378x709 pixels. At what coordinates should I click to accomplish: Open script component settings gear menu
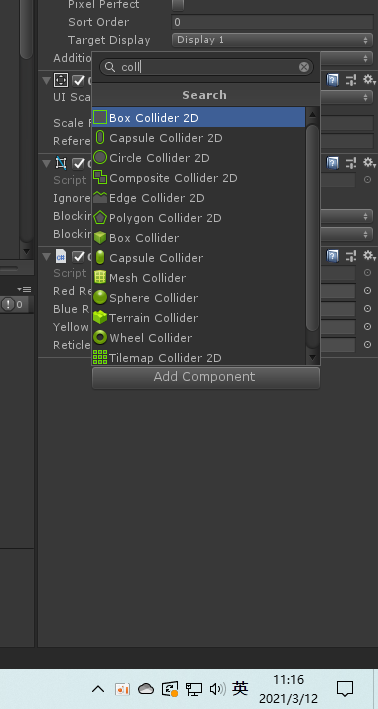pyautogui.click(x=369, y=256)
